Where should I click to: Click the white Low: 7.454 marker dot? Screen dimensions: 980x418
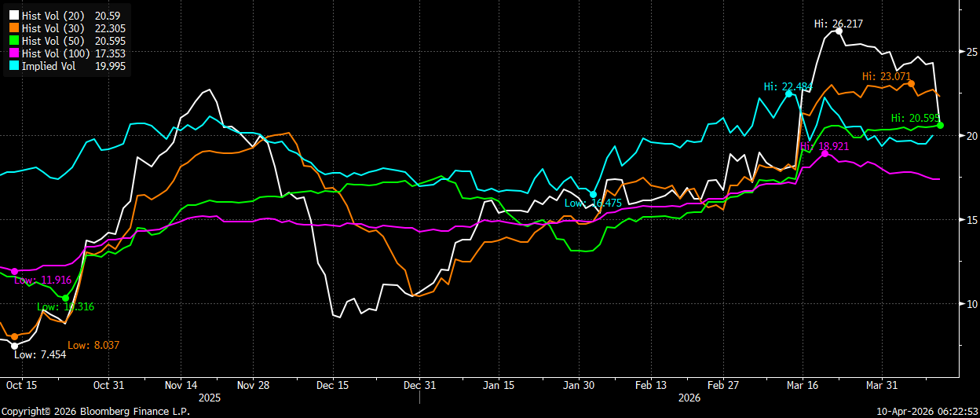coord(14,346)
